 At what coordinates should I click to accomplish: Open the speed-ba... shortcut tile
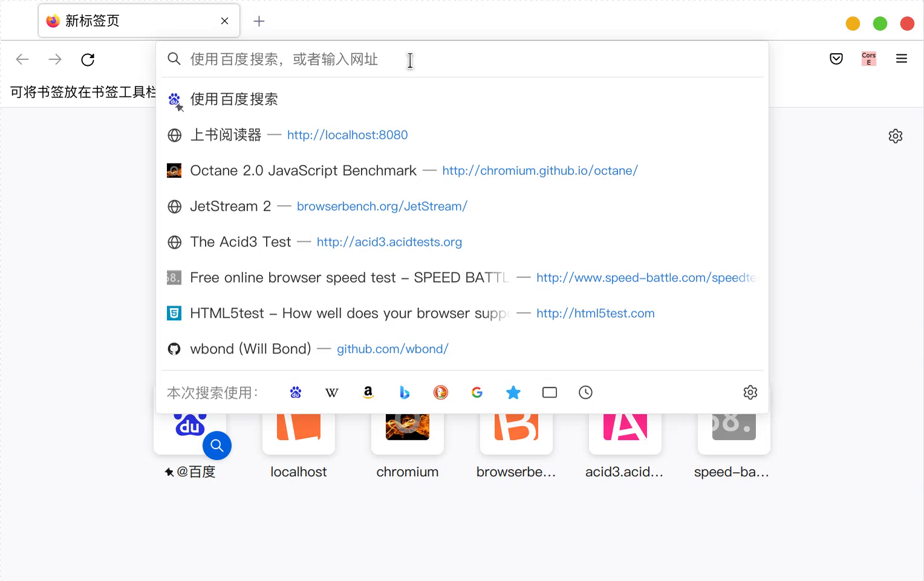(734, 445)
